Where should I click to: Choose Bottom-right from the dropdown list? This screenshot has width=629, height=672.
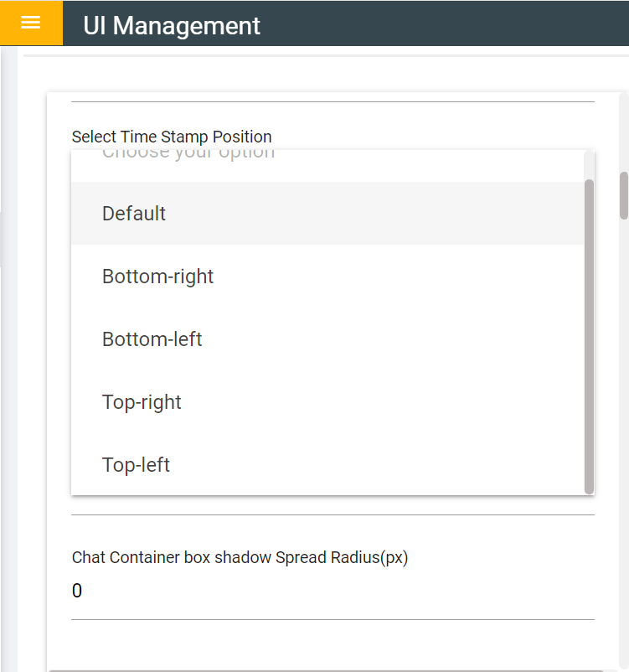(x=157, y=277)
